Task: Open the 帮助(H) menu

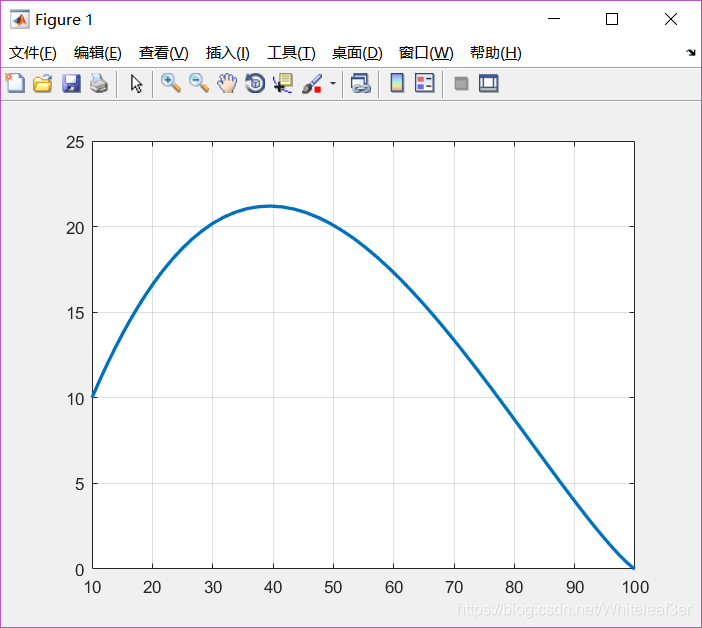Action: (x=496, y=53)
